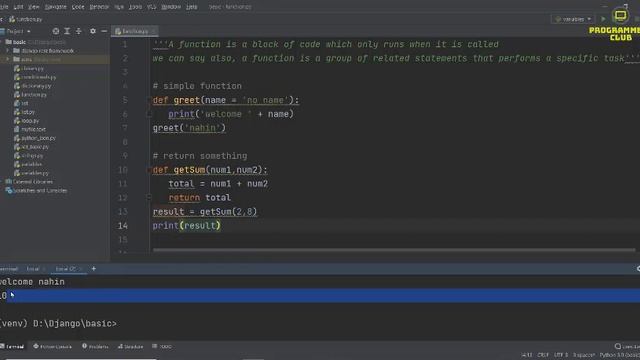Expand the second subfolder under basic

point(7,59)
